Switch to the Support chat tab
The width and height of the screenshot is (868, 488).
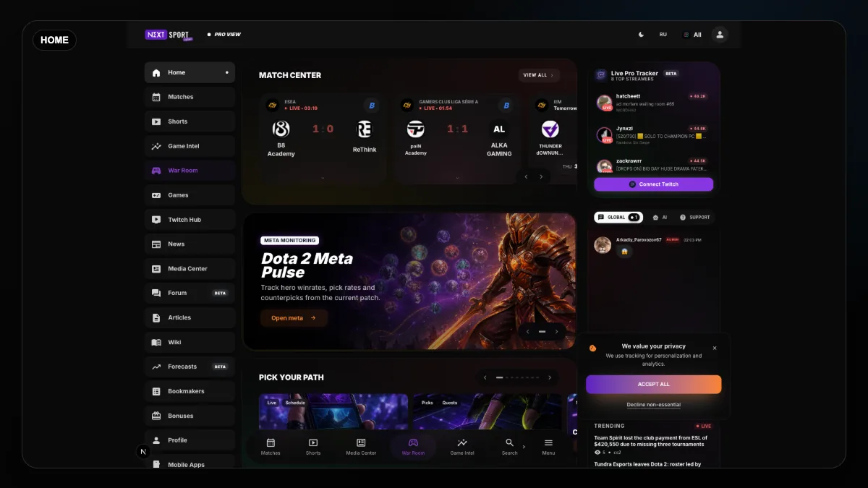(x=695, y=217)
